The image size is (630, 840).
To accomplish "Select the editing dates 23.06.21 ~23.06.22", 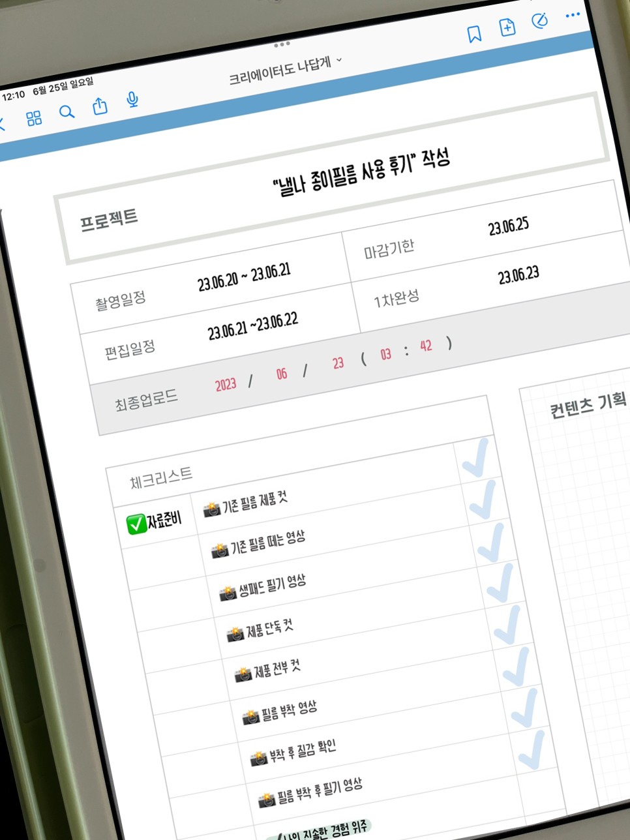I will point(253,326).
